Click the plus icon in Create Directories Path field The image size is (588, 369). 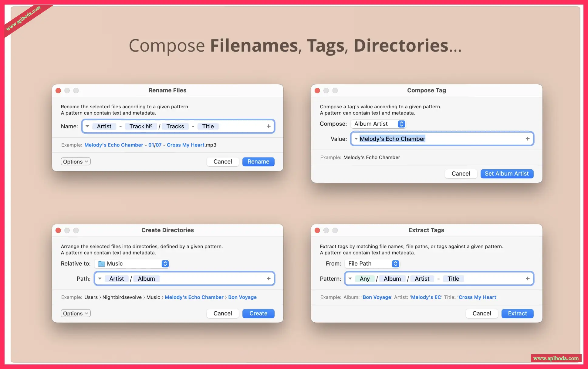(269, 279)
